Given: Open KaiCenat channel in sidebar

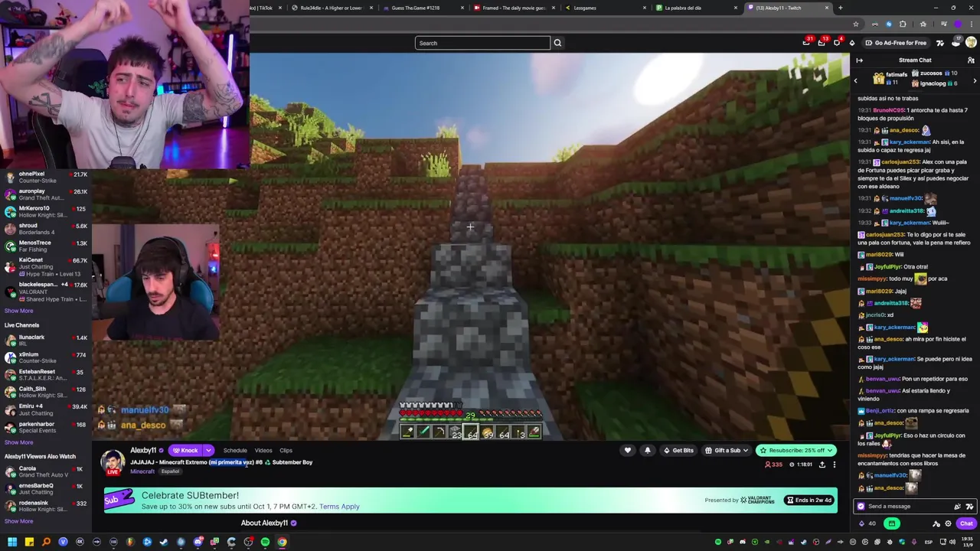Looking at the screenshot, I should point(46,266).
